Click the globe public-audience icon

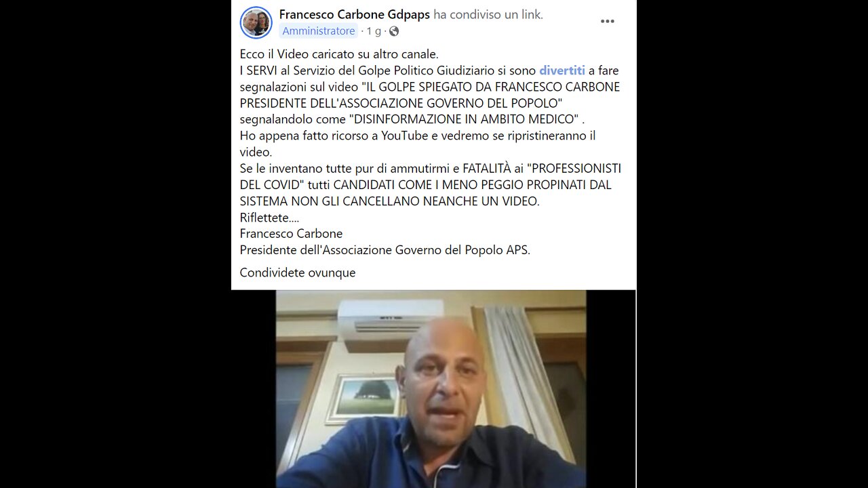[x=394, y=31]
